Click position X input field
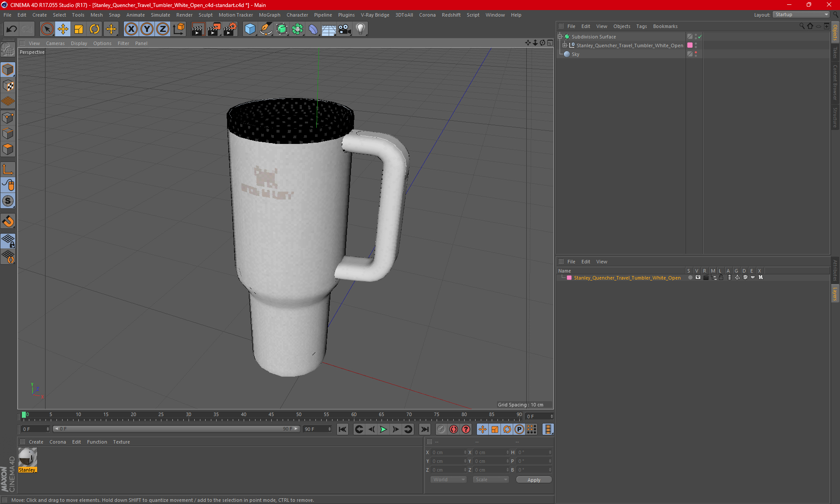The image size is (840, 504). click(x=449, y=452)
